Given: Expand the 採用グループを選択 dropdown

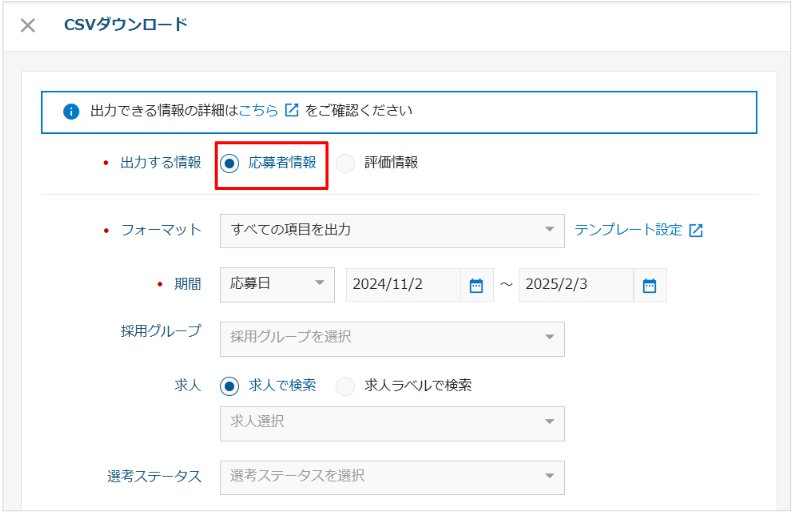Looking at the screenshot, I should [x=392, y=339].
